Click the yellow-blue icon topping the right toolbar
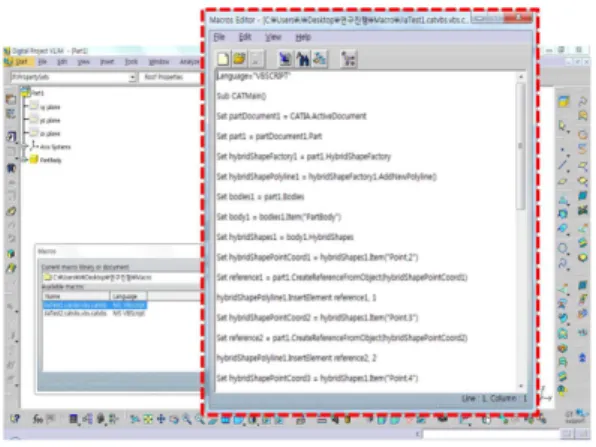 [x=564, y=101]
